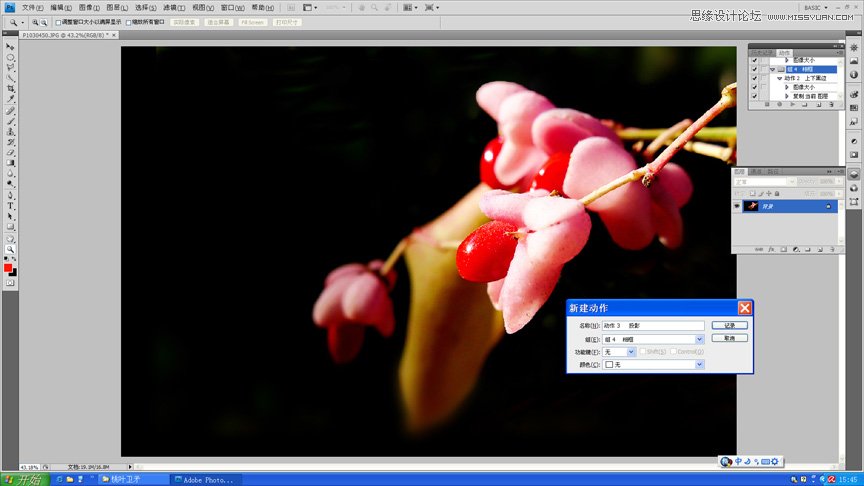Select the Gradient tool
The width and height of the screenshot is (864, 486).
10,163
